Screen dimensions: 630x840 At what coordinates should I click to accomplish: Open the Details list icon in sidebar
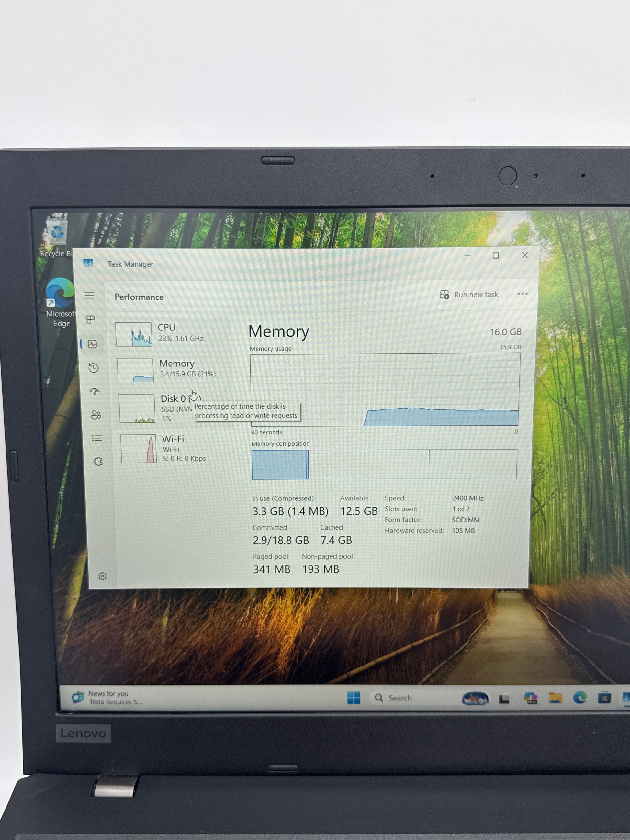[x=97, y=438]
